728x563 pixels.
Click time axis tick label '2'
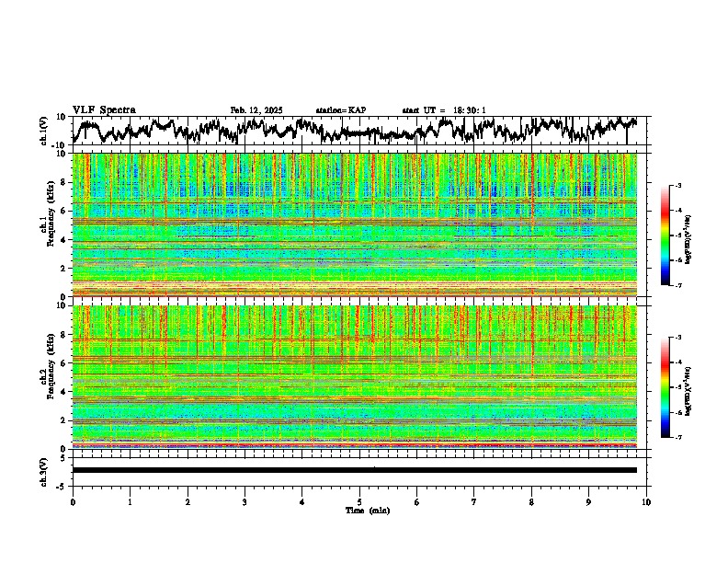(x=188, y=502)
